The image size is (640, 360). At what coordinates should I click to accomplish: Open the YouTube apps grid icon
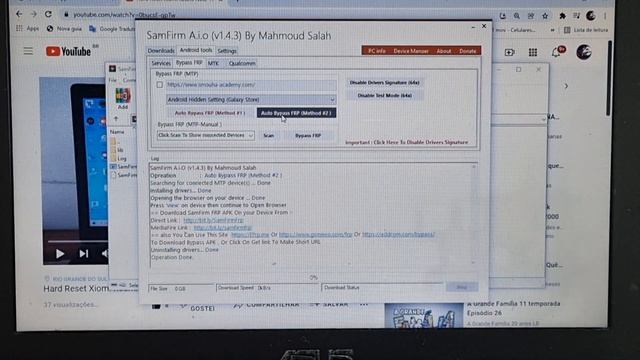(533, 52)
